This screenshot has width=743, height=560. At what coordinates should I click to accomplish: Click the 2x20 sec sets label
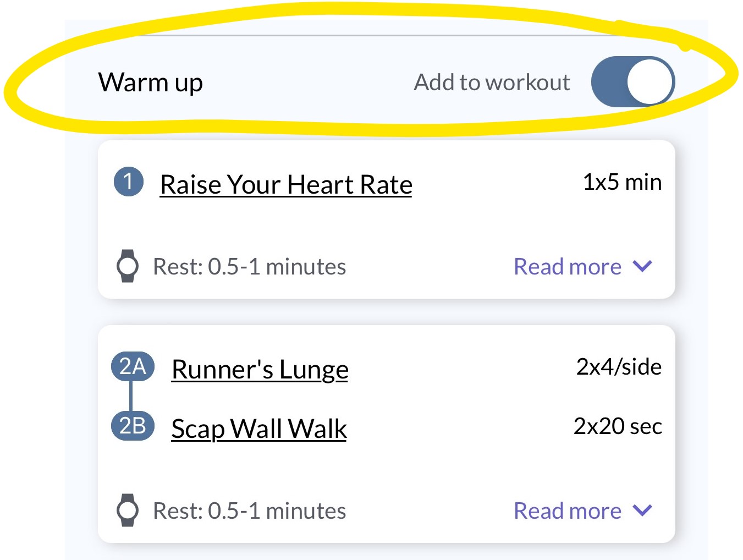[x=618, y=426]
